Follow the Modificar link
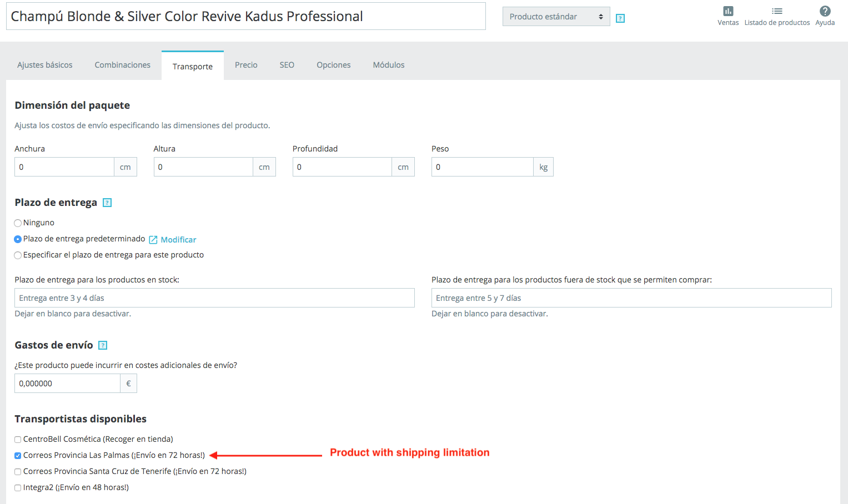 click(178, 240)
